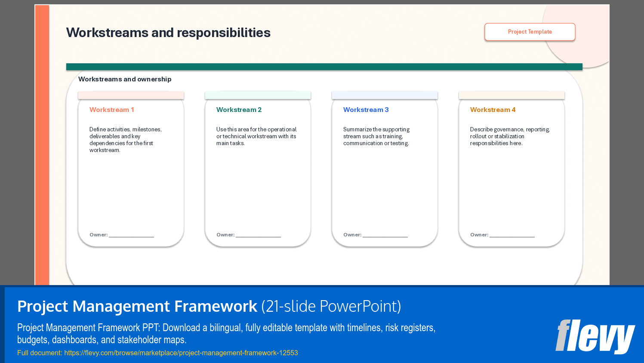
Task: Click the Project Template button
Action: (530, 32)
